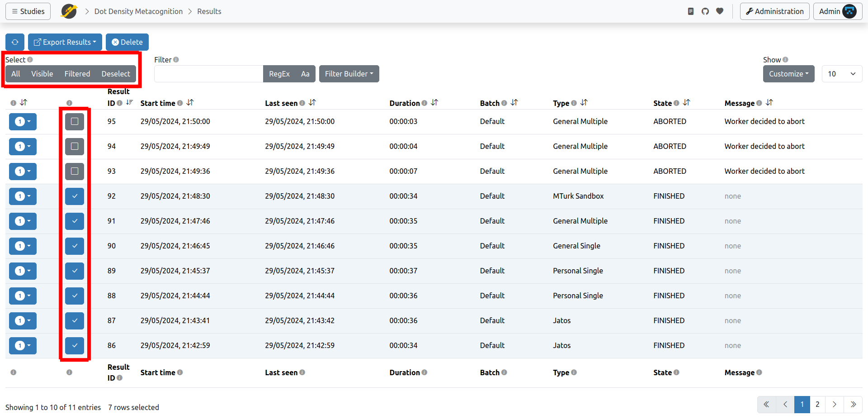Expand component results for result 91
The height and width of the screenshot is (420, 868).
coord(23,221)
